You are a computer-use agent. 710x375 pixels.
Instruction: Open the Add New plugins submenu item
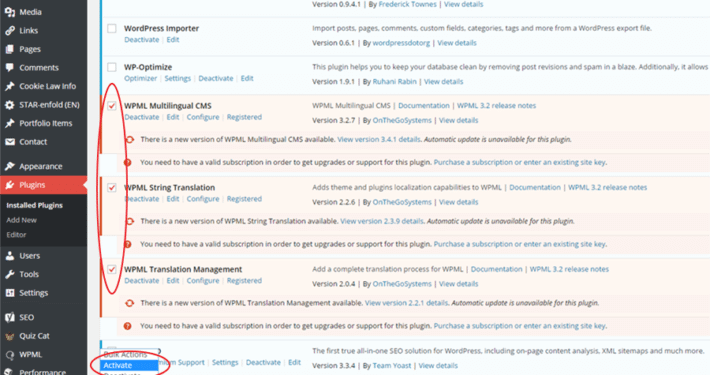click(x=21, y=220)
